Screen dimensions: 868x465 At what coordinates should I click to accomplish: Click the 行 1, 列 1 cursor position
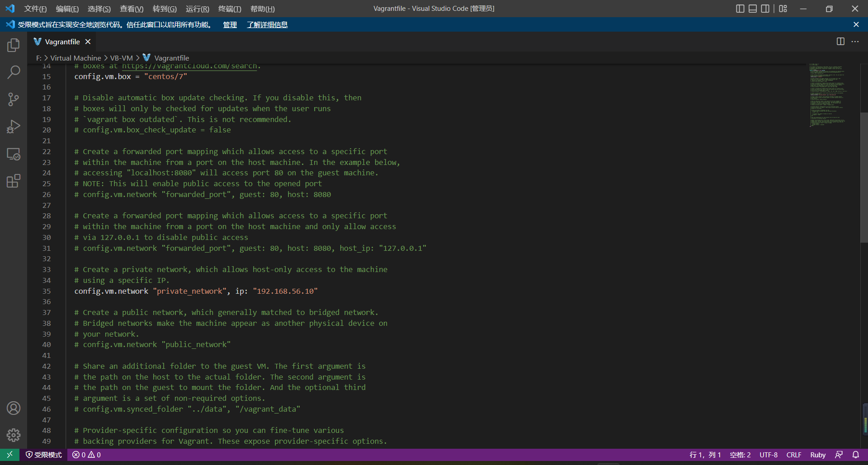pos(705,455)
